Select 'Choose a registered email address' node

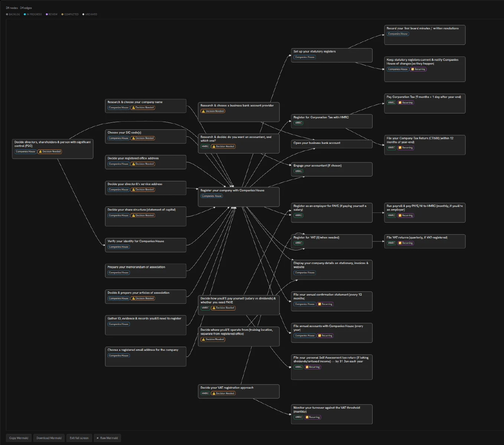point(145,357)
